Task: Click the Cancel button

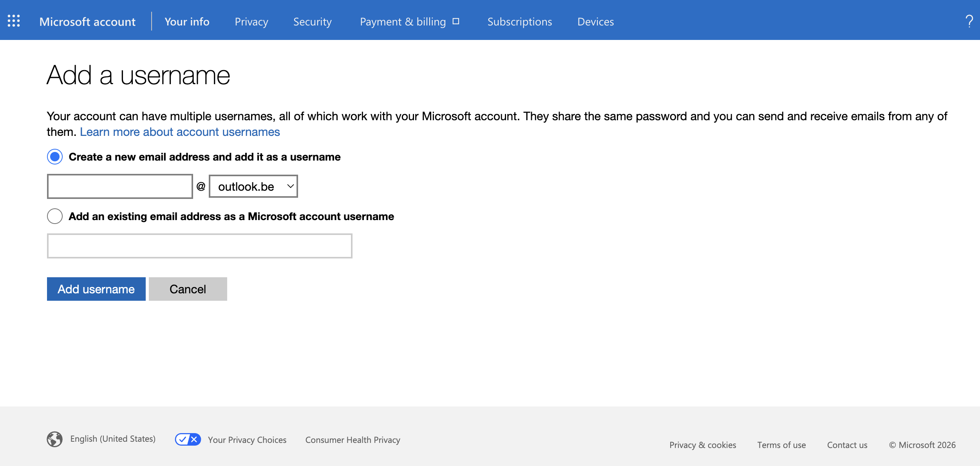Action: pyautogui.click(x=188, y=289)
